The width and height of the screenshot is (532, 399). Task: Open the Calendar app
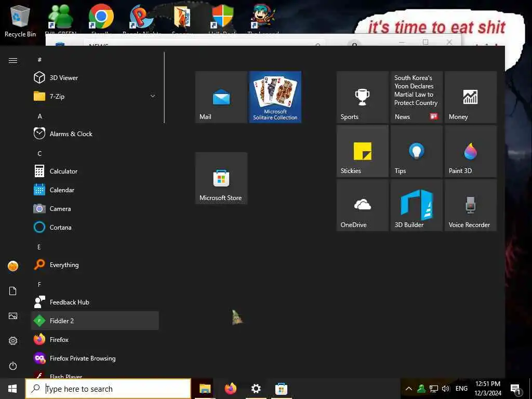tap(95, 190)
